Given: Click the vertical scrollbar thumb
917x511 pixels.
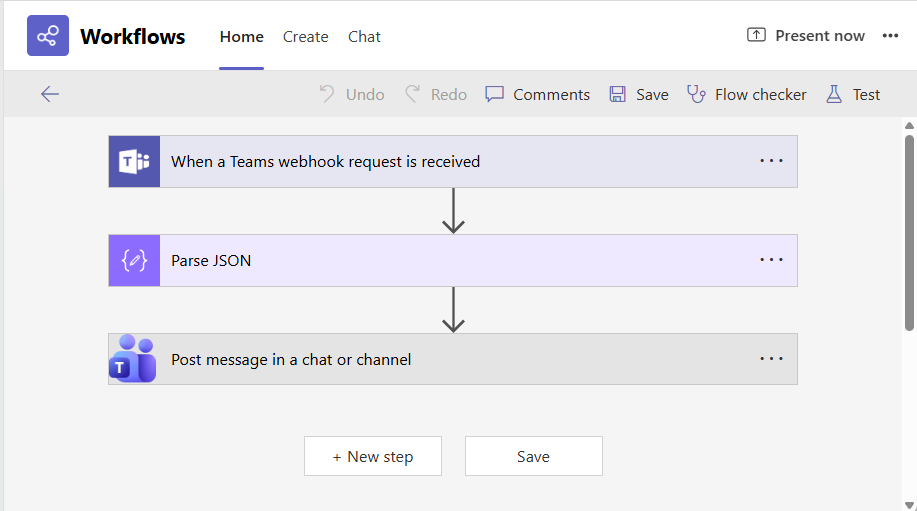Looking at the screenshot, I should [909, 230].
